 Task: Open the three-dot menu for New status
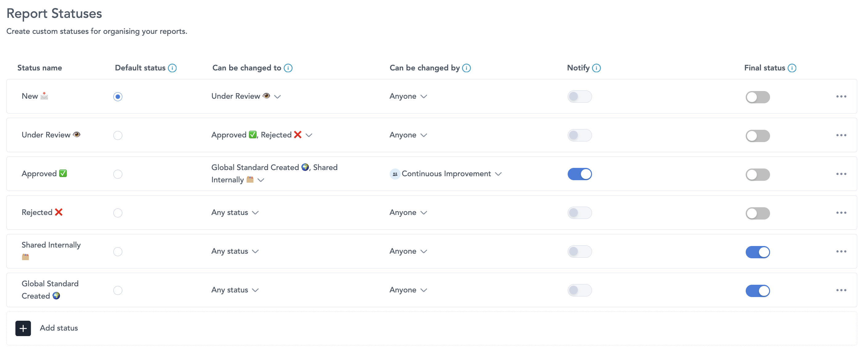[x=841, y=97]
